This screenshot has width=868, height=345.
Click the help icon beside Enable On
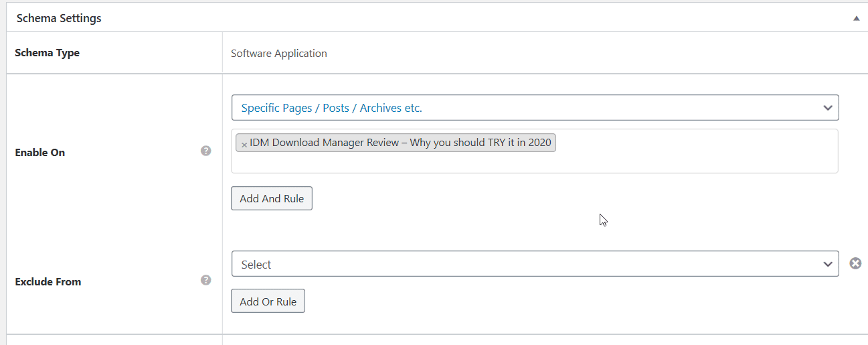tap(206, 151)
